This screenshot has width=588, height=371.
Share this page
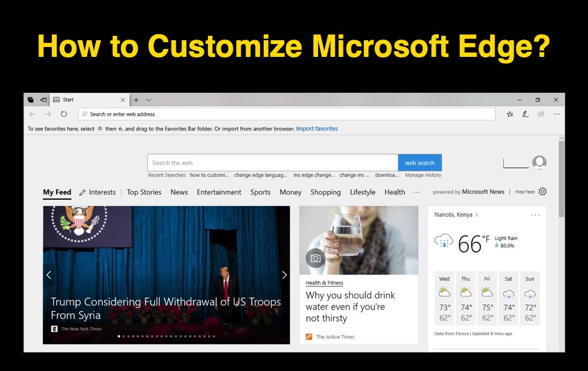click(x=541, y=114)
